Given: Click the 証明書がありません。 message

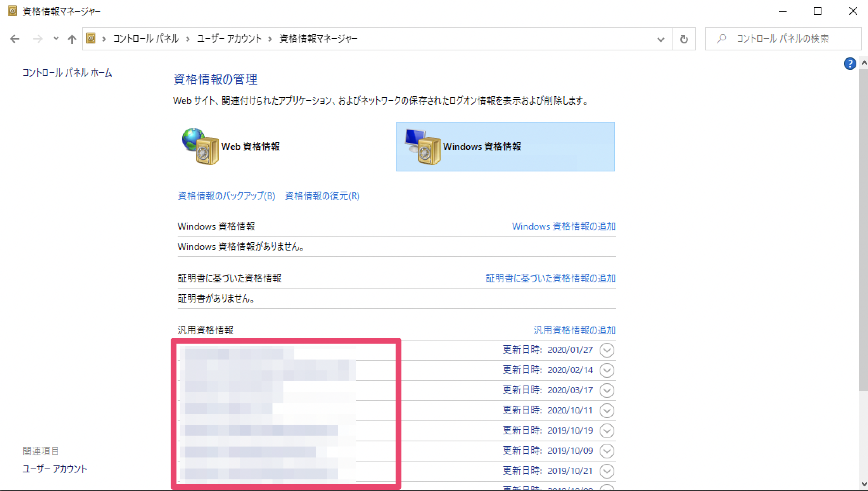Looking at the screenshot, I should pos(216,299).
